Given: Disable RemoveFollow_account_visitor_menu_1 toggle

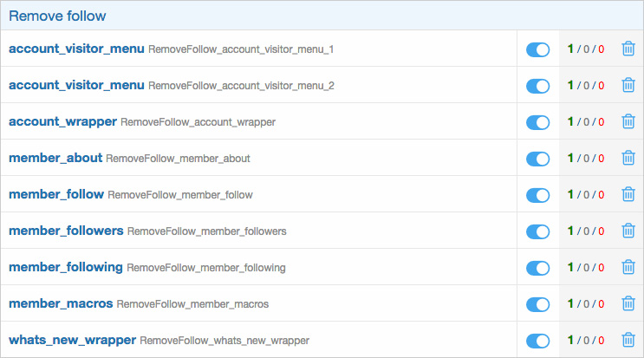Looking at the screenshot, I should pyautogui.click(x=537, y=49).
